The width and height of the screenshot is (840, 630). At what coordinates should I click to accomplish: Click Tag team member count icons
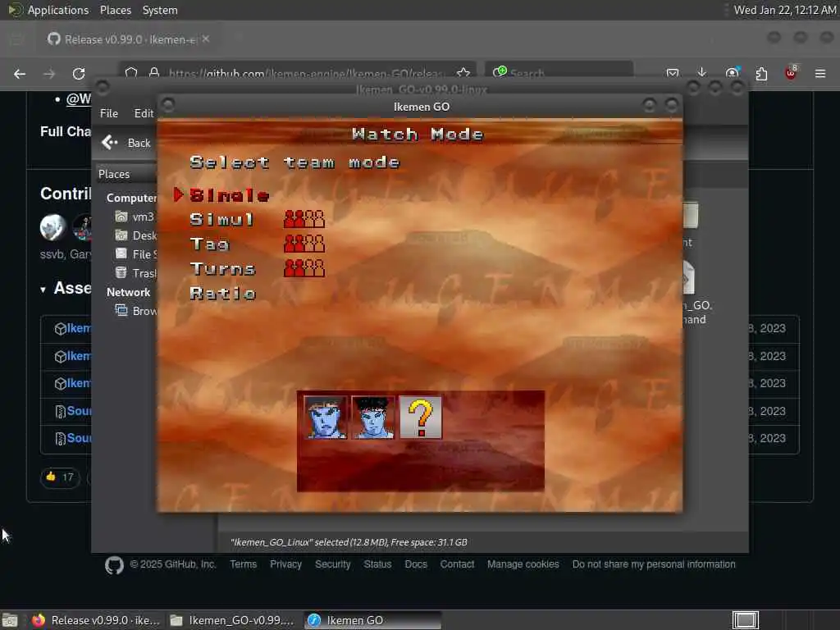tap(304, 243)
